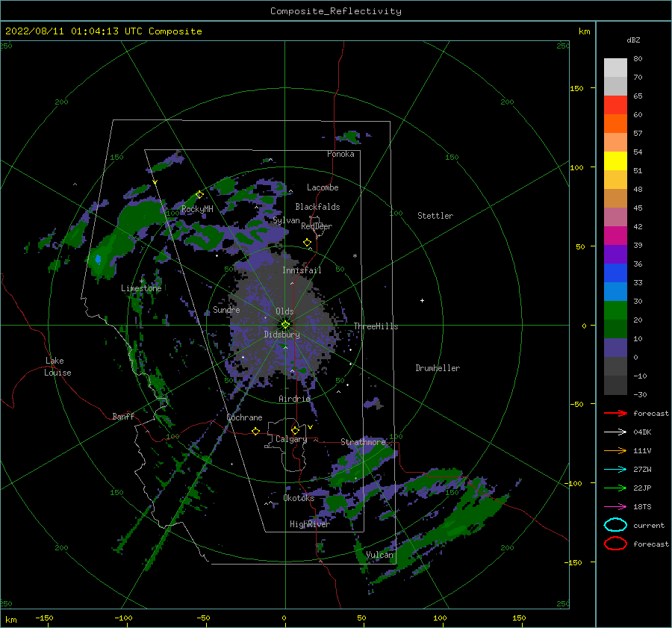Viewport: 672px width, 628px height.
Task: Click the radar site marker at Olds
Action: 285,325
